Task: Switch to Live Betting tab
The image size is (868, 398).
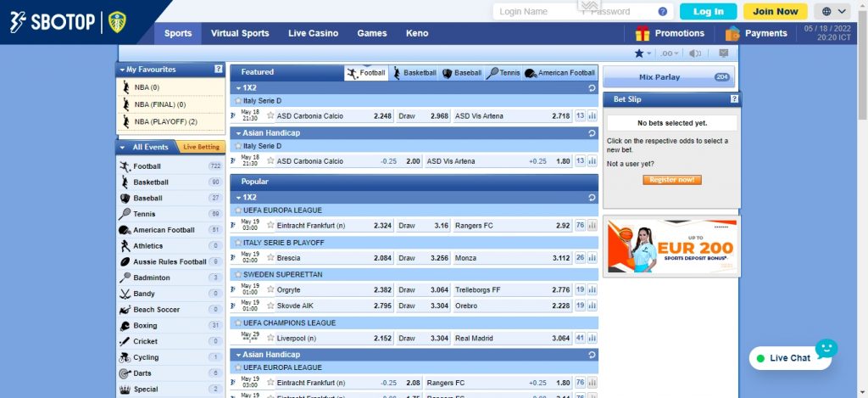Action: coord(201,148)
